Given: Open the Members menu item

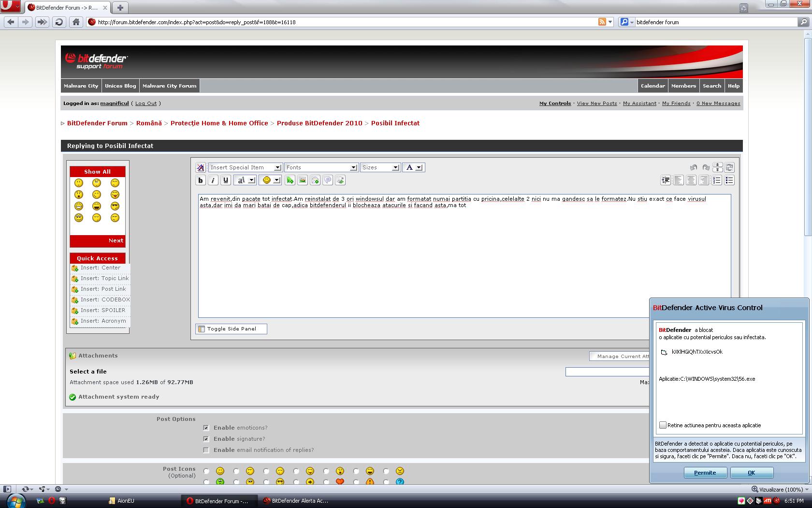Looking at the screenshot, I should coord(683,86).
